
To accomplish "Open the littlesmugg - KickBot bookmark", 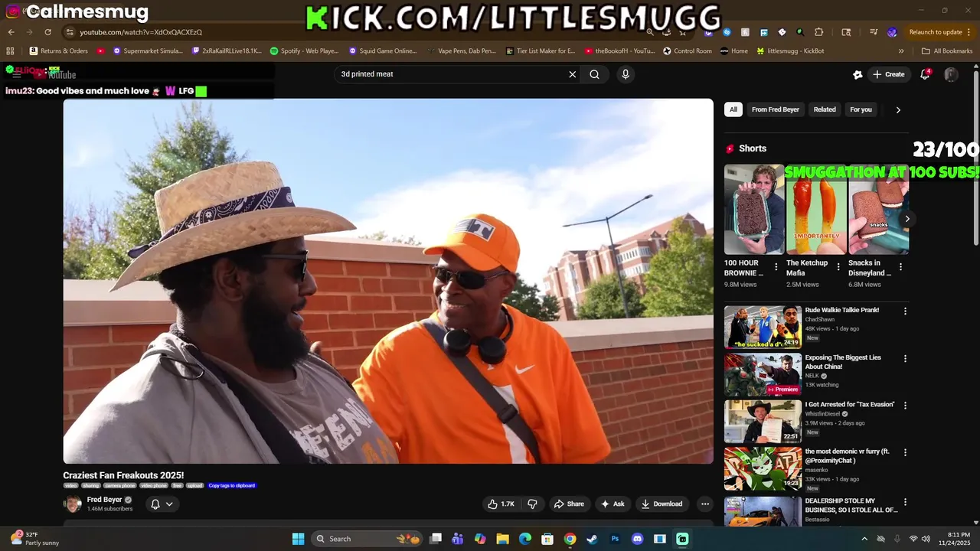I will (790, 51).
